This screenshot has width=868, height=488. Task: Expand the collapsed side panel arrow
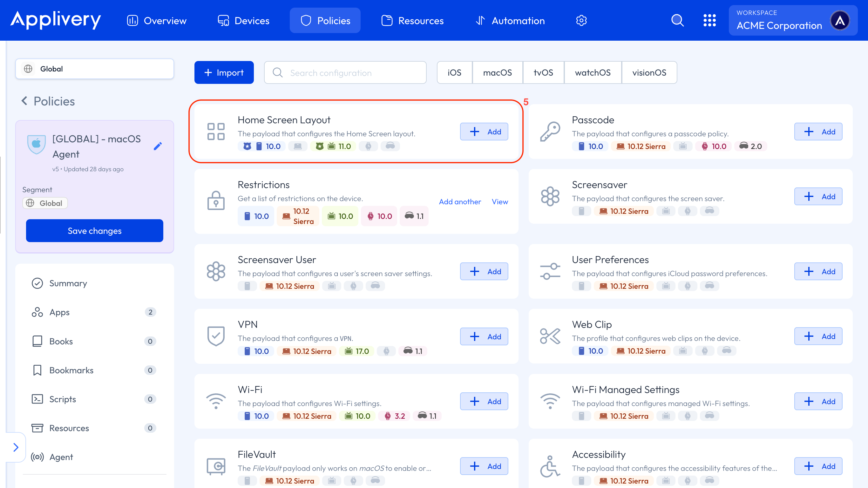point(16,447)
